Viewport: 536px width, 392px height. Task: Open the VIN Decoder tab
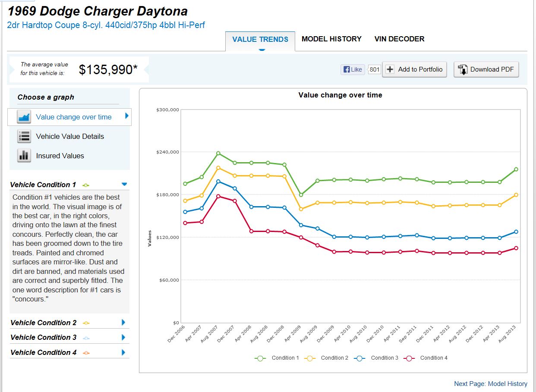399,39
